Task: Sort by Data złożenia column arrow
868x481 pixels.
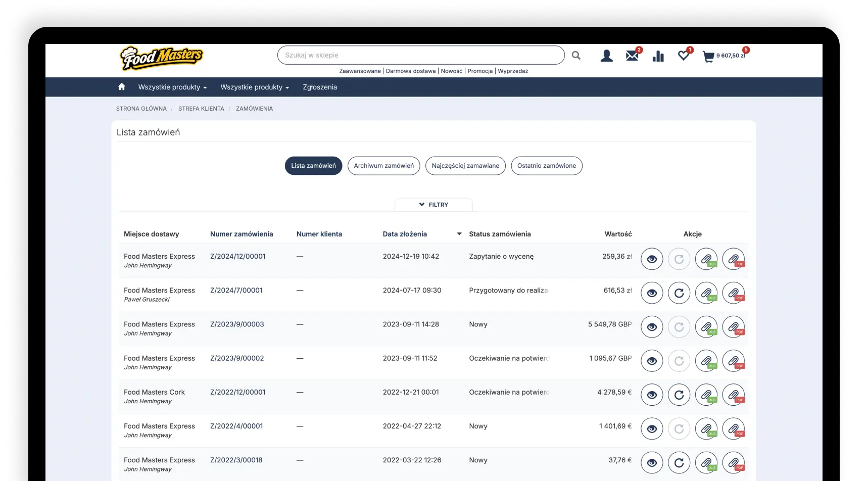Action: (459, 234)
